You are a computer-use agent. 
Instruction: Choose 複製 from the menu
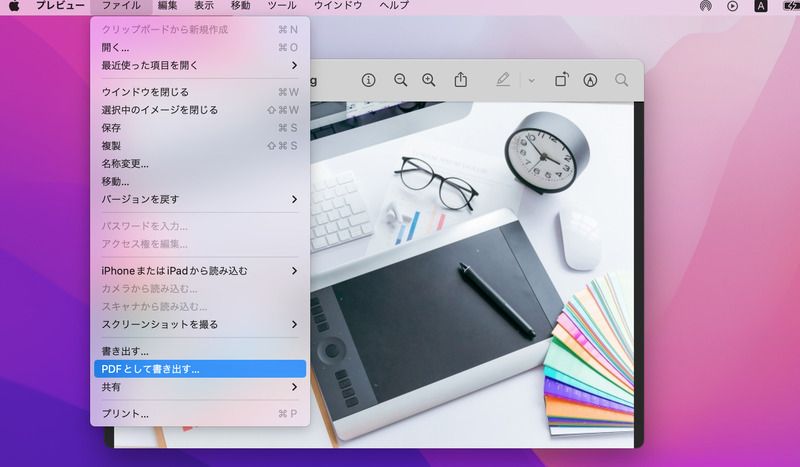tap(200, 145)
